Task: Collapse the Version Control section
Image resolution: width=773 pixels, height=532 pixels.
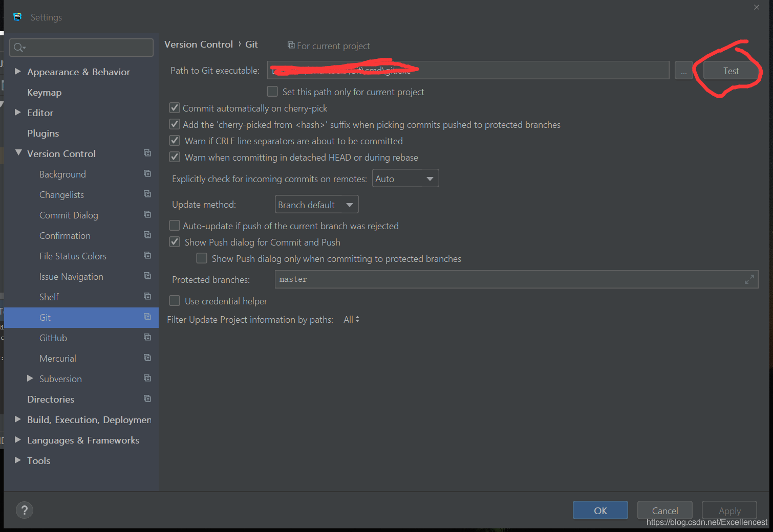Action: (18, 153)
